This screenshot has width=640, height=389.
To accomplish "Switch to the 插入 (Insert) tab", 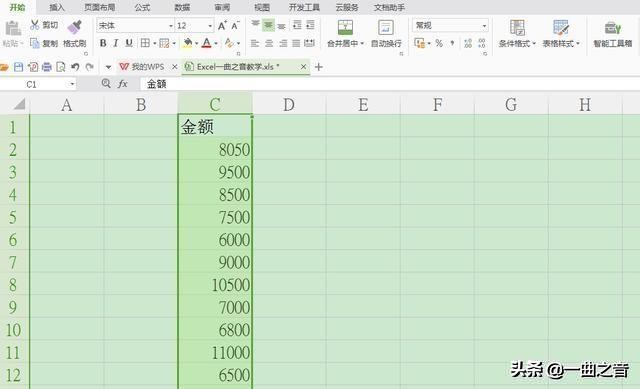I will [x=57, y=7].
